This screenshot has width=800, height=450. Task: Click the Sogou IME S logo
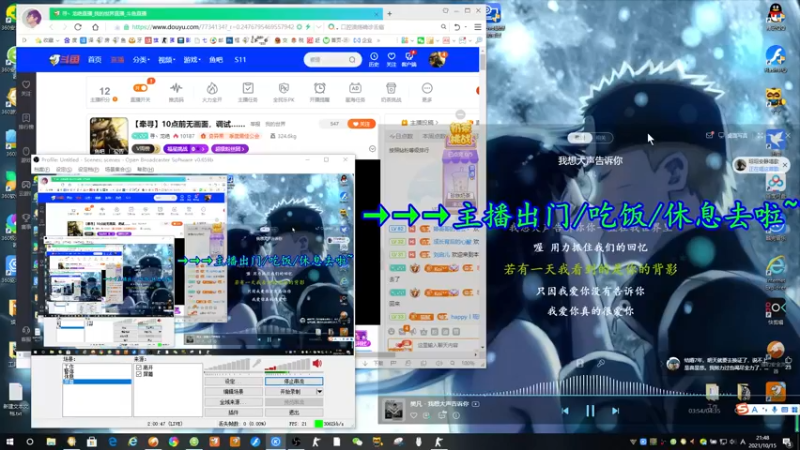(x=742, y=409)
